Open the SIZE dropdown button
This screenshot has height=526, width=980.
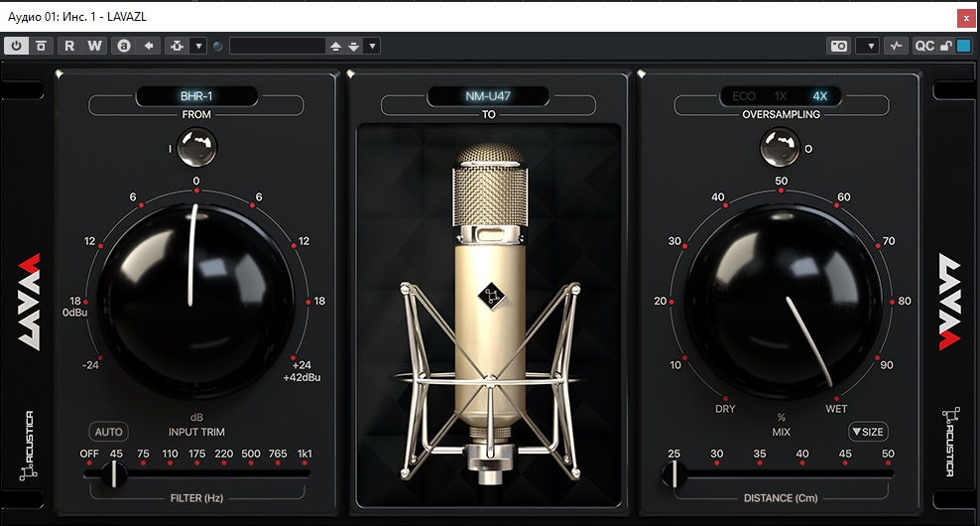tap(868, 432)
